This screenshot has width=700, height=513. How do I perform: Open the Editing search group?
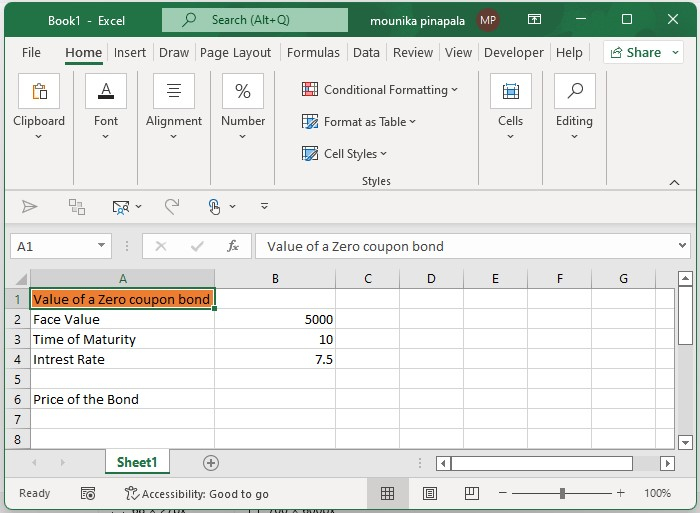pos(575,91)
